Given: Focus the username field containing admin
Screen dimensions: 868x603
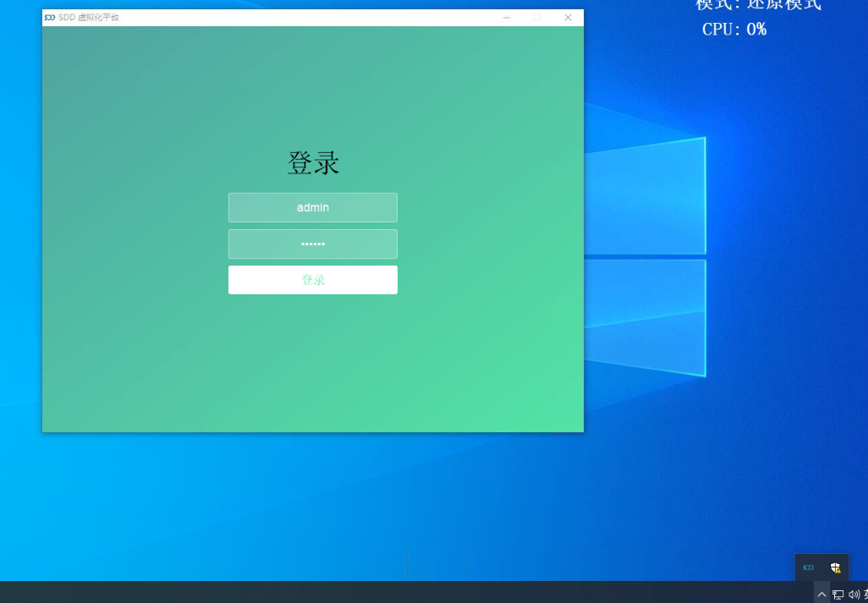Looking at the screenshot, I should (x=312, y=207).
